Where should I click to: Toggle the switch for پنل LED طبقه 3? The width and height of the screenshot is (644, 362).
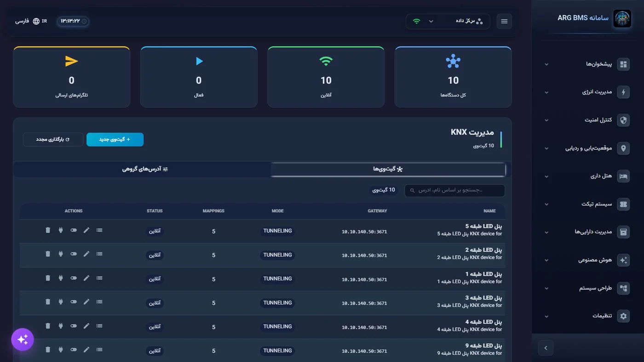[x=74, y=302]
